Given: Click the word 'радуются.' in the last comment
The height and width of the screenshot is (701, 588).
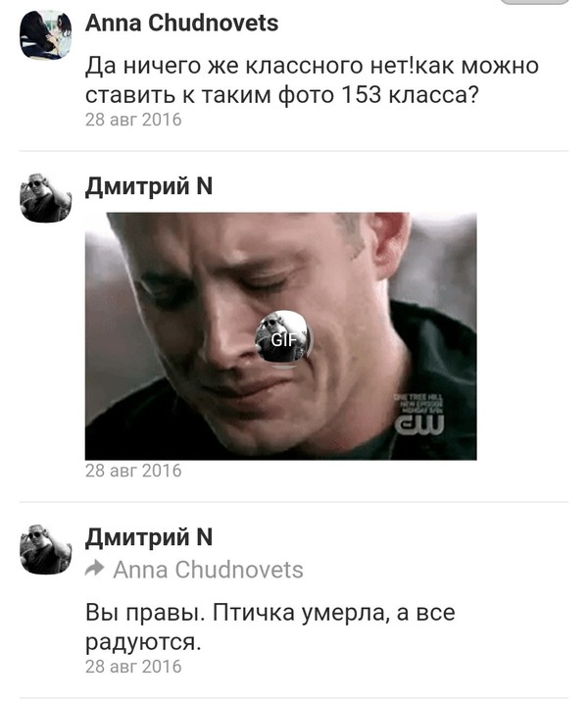Looking at the screenshot, I should click(x=143, y=643).
